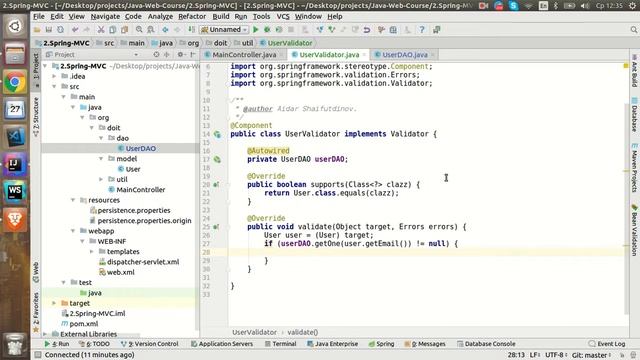
Task: Collapse the dao package node
Action: [101, 138]
